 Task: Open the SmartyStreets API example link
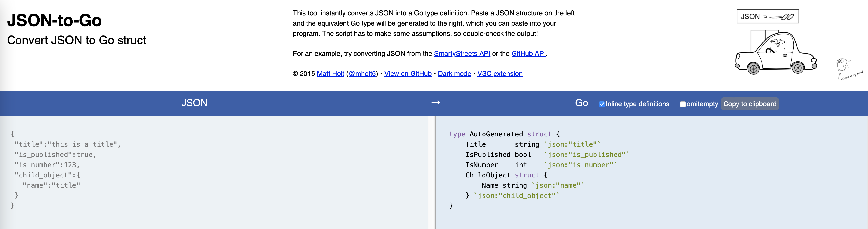coord(462,54)
